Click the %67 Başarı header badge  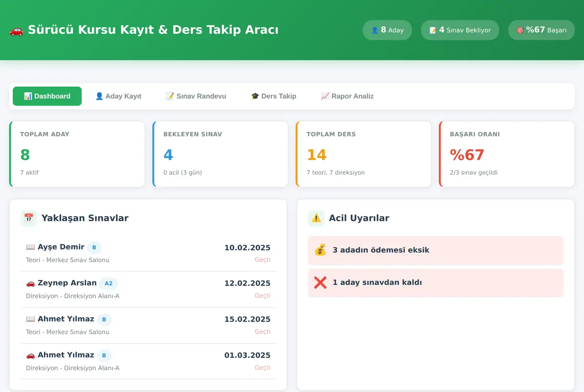pos(542,30)
